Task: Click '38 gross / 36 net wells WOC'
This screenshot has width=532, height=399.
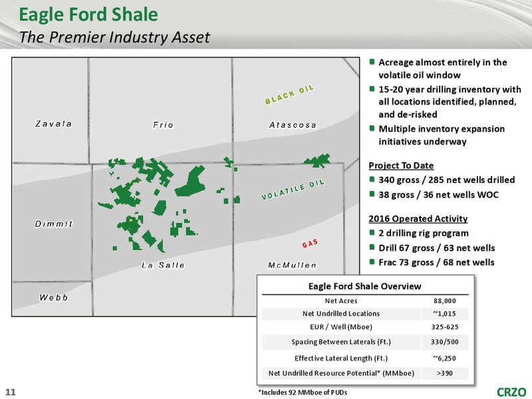Action: coord(439,195)
